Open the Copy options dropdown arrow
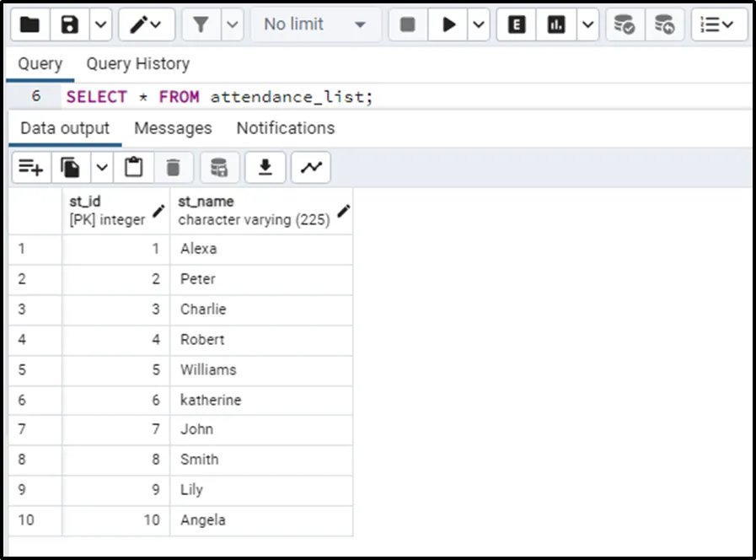Viewport: 756px width, 560px height. coord(102,168)
